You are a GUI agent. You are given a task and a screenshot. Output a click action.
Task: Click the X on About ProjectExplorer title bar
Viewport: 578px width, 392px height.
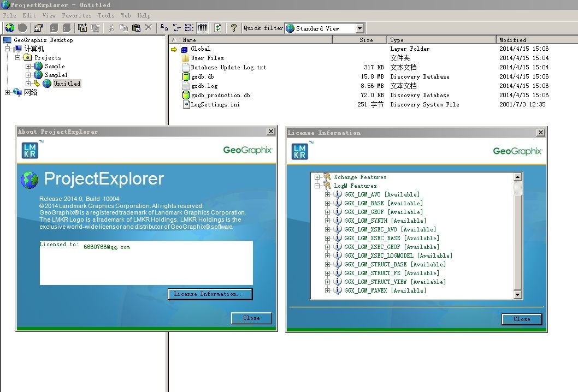tap(271, 132)
